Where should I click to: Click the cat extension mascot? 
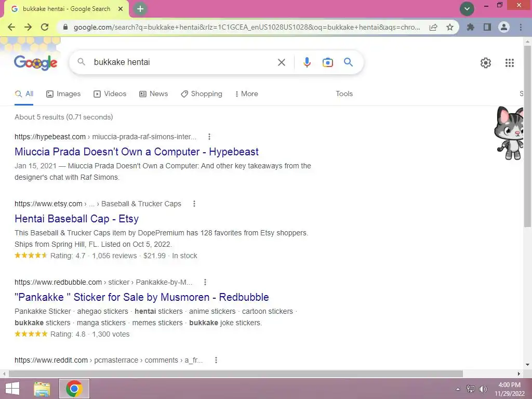click(509, 133)
